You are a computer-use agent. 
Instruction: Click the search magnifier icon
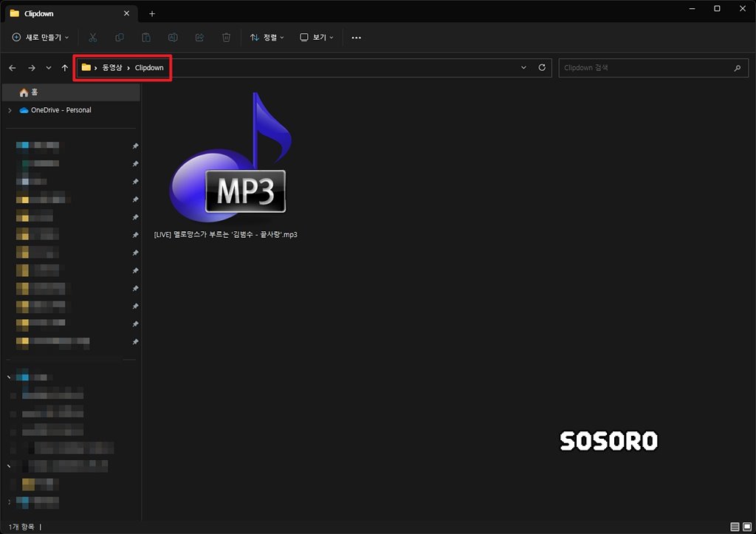[x=738, y=68]
